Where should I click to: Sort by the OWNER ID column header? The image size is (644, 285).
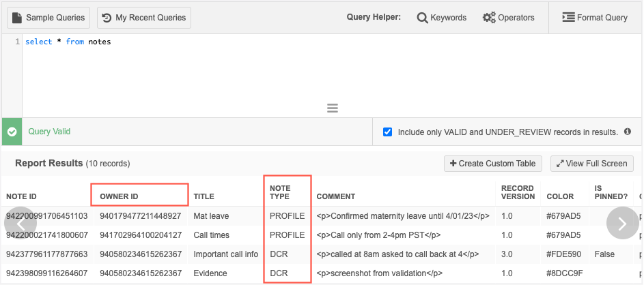pos(119,196)
